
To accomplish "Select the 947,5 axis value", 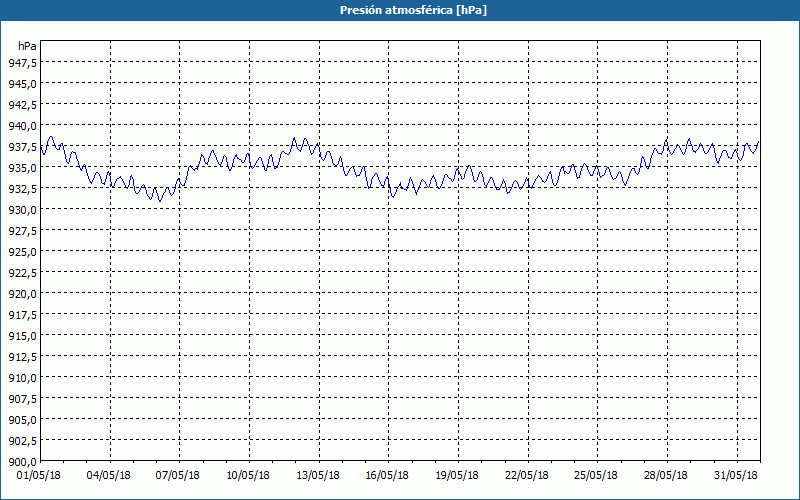I will 22,62.
